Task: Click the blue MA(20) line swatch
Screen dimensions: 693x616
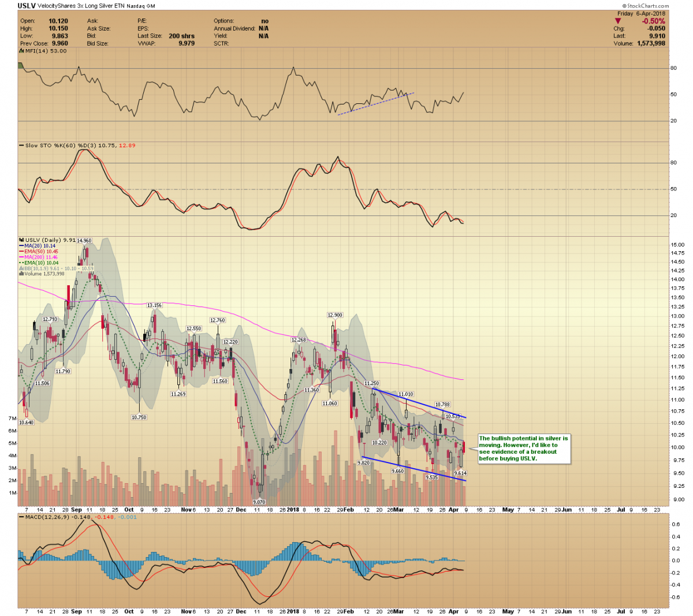Action: 21,246
